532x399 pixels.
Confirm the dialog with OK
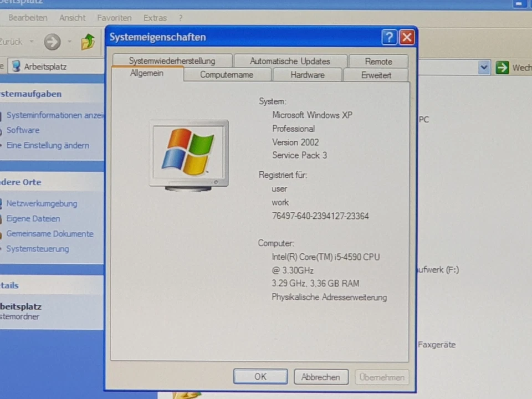click(x=260, y=377)
